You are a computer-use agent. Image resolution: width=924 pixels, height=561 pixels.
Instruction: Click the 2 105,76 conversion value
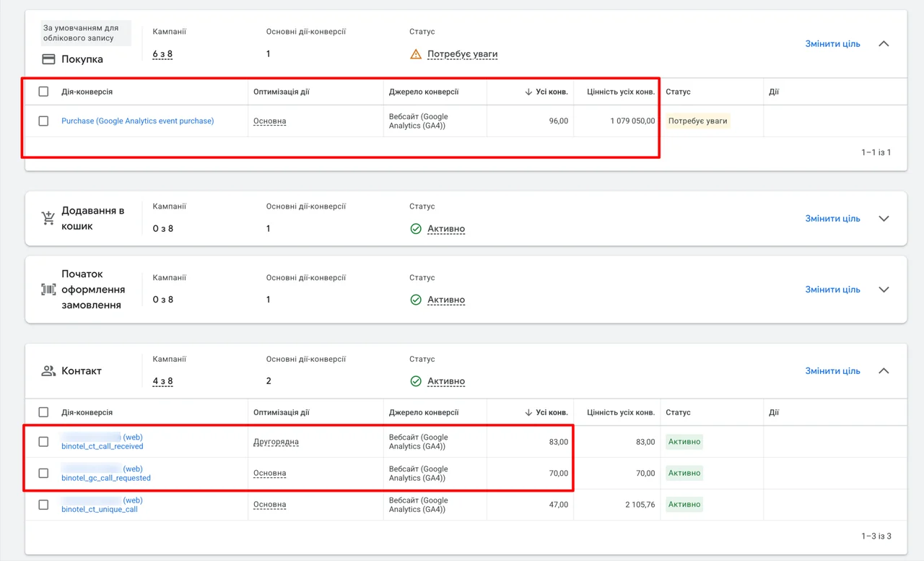(x=640, y=505)
